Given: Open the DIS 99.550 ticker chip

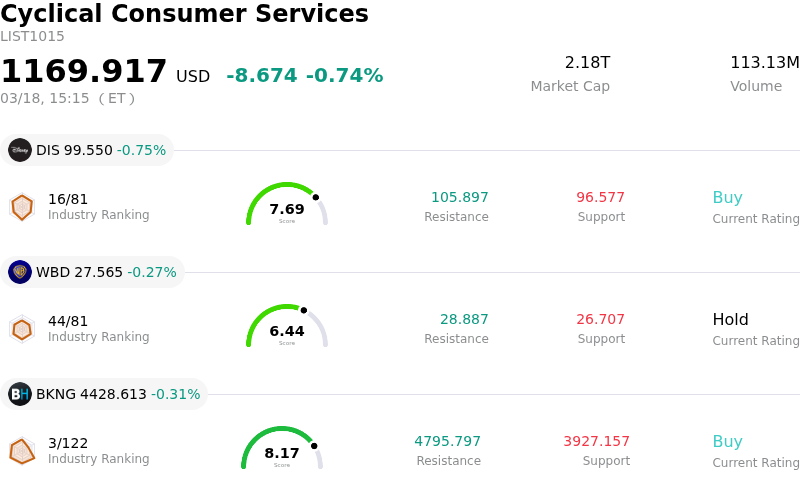Looking at the screenshot, I should 88,150.
